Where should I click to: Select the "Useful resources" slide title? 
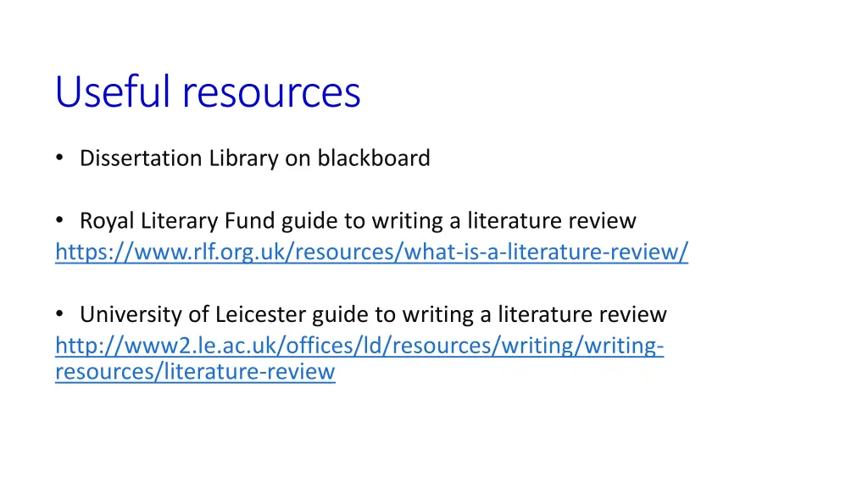208,91
